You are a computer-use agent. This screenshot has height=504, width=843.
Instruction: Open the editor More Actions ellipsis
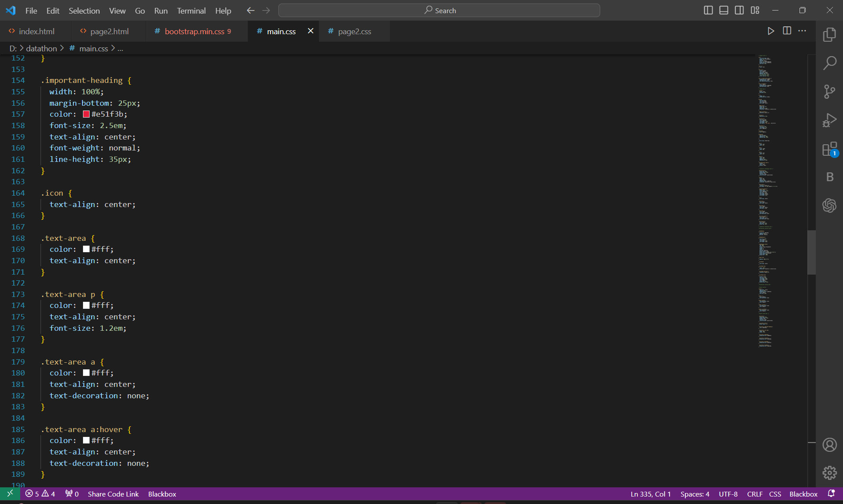click(x=802, y=31)
